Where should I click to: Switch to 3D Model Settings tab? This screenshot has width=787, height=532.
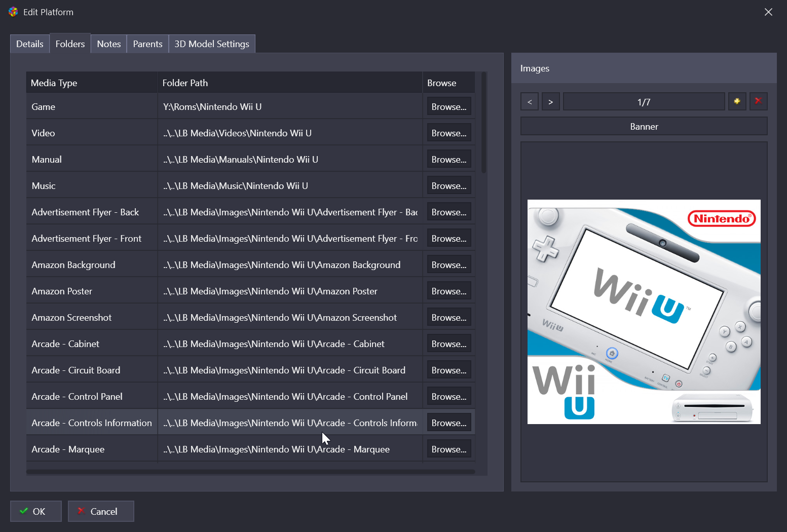point(212,44)
